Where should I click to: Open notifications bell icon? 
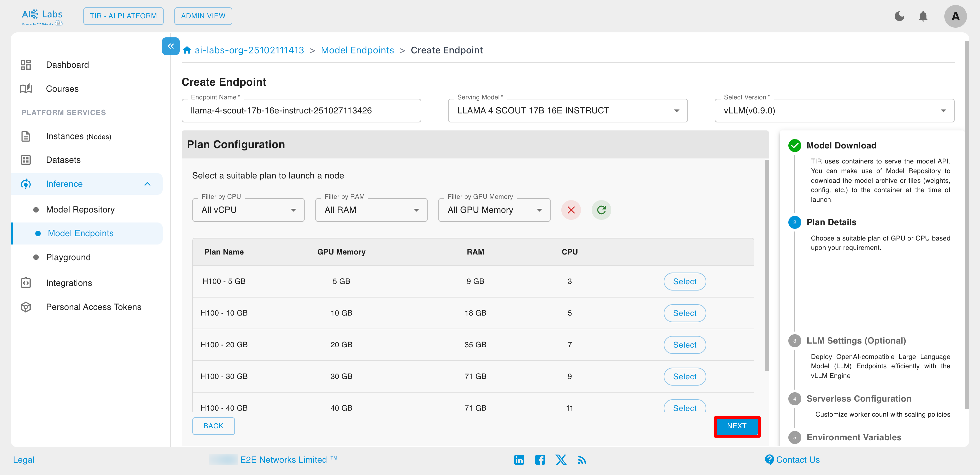point(923,16)
